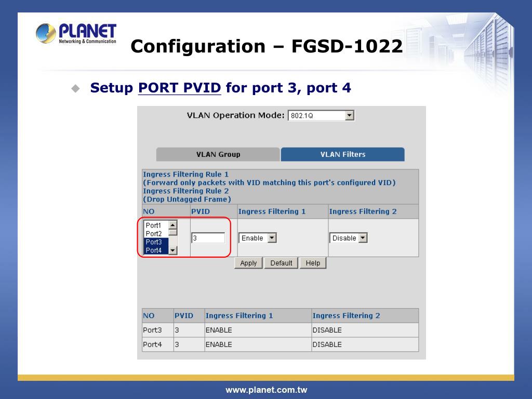Click the port list scroll up arrow

click(x=172, y=225)
